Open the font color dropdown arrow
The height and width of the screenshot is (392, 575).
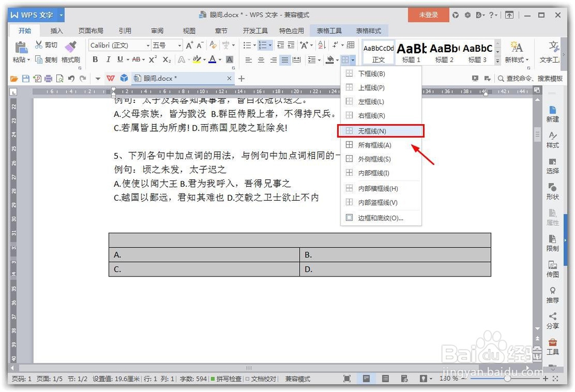tap(220, 60)
